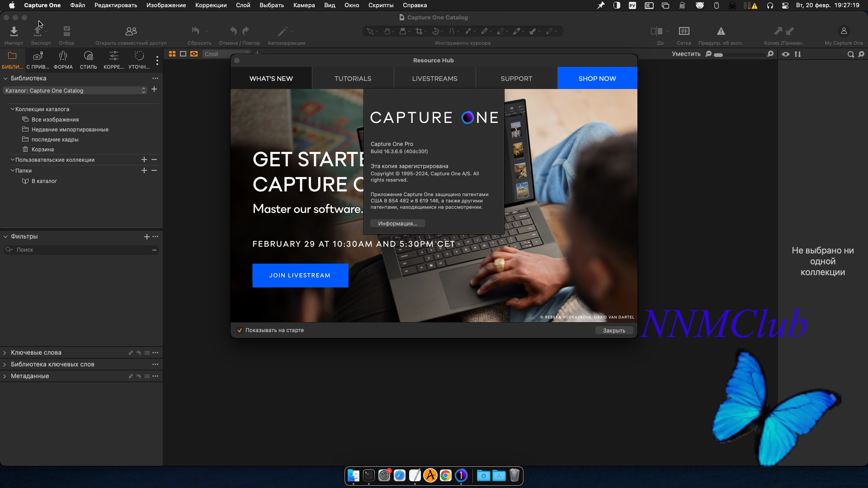Click the Redo arrow icon
This screenshot has height=488, width=868.
point(246,31)
